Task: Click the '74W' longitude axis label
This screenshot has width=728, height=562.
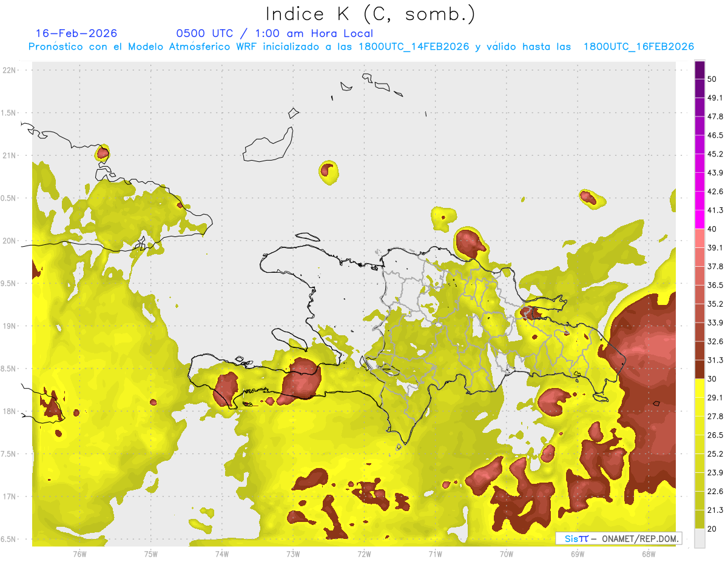Action: 222,554
